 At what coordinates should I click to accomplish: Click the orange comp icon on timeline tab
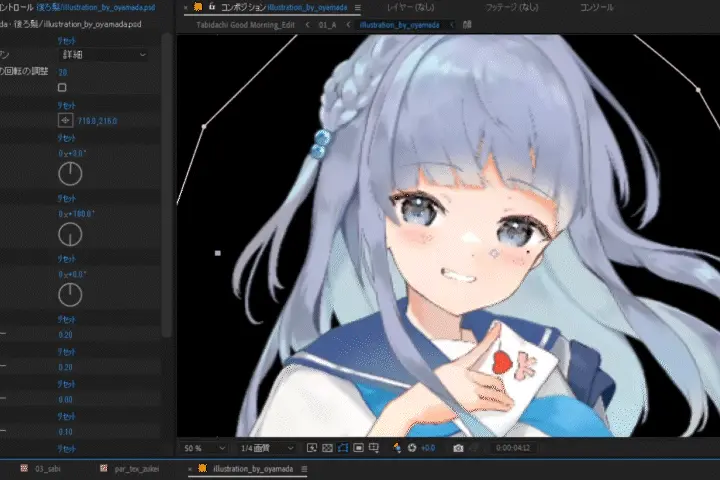pos(202,468)
